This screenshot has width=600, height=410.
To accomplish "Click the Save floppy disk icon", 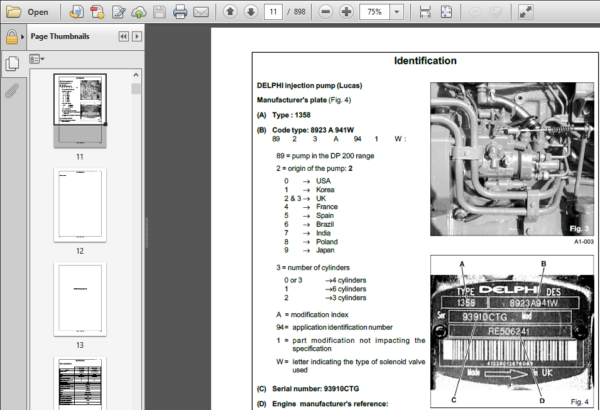I will point(159,12).
